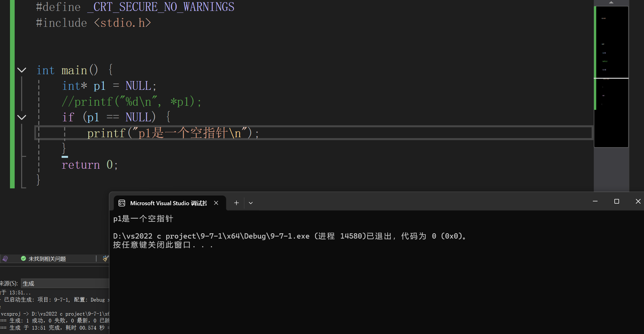
Task: Click the commented //printf line
Action: (132, 102)
